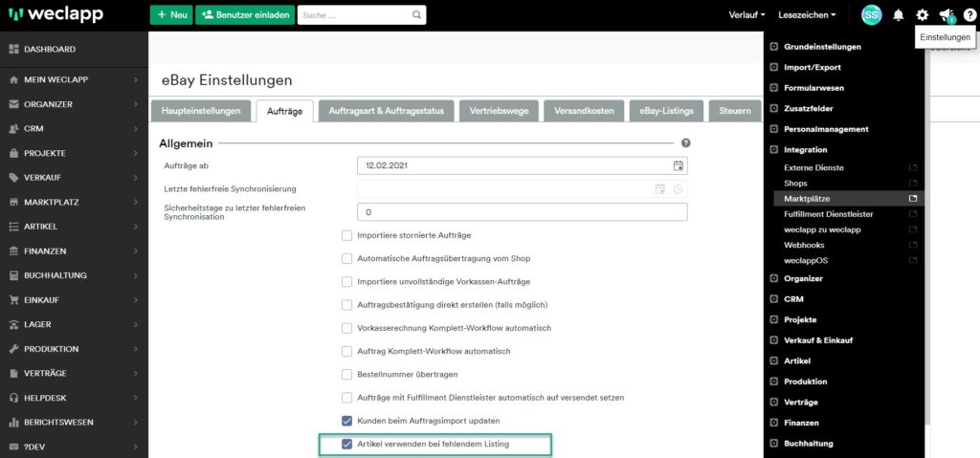Open Marktplätze in new window icon
Viewport: 980px width, 458px height.
click(912, 199)
